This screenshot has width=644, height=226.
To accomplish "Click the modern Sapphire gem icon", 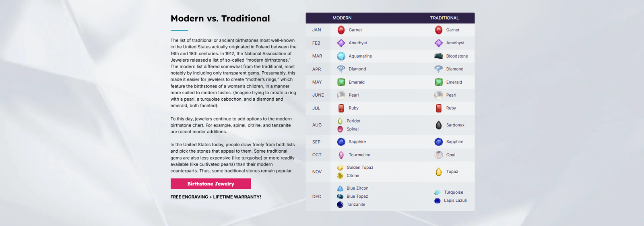I will (x=341, y=142).
